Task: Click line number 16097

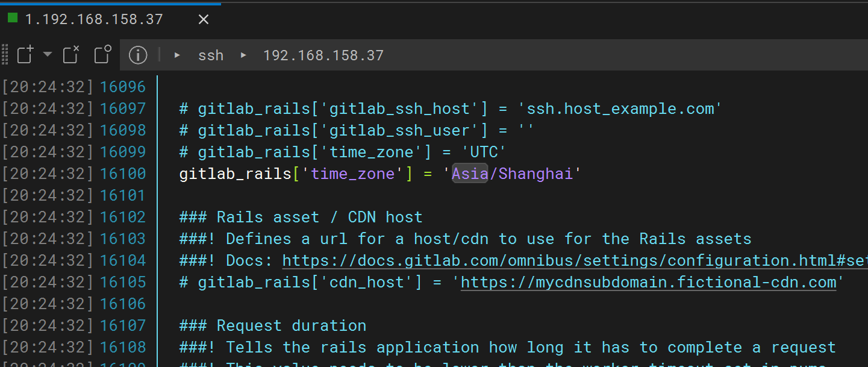Action: click(x=123, y=108)
